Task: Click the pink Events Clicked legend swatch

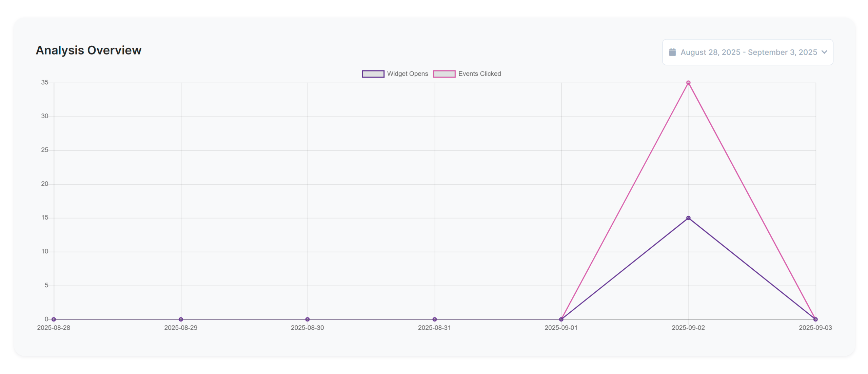Action: click(x=444, y=74)
